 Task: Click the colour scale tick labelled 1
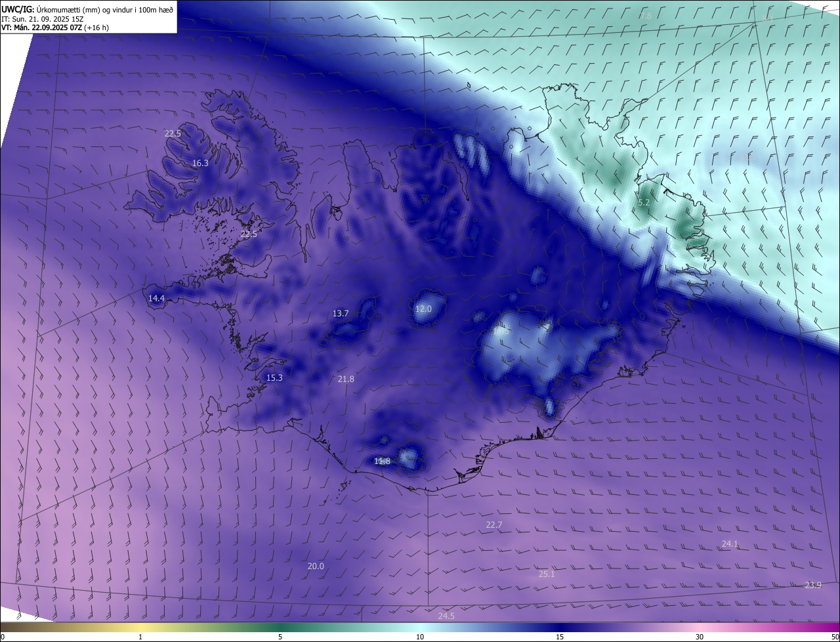[140, 637]
